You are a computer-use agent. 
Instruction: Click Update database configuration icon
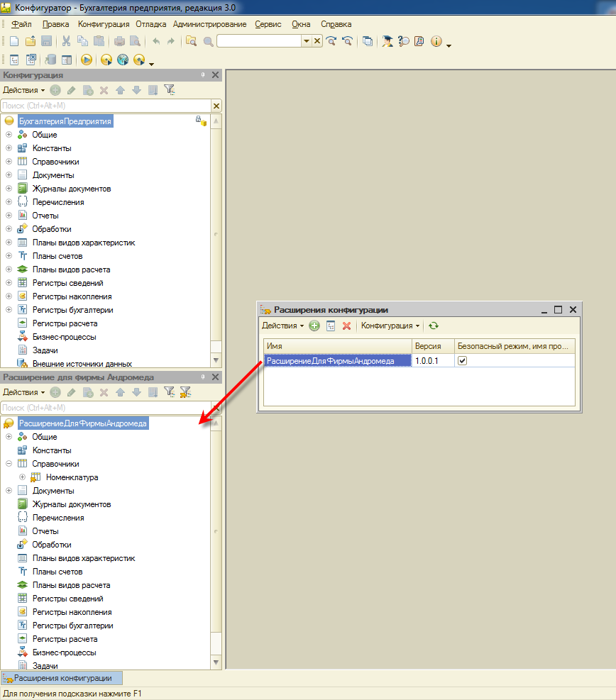tap(50, 60)
